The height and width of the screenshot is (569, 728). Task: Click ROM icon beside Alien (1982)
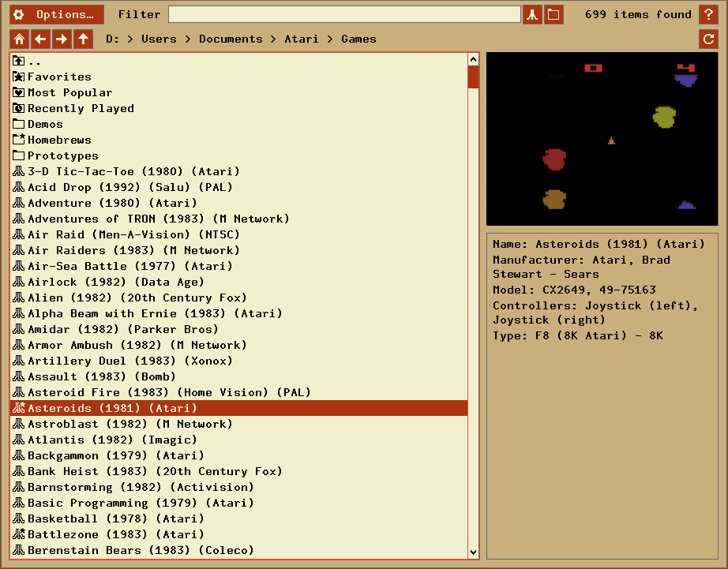coord(19,298)
